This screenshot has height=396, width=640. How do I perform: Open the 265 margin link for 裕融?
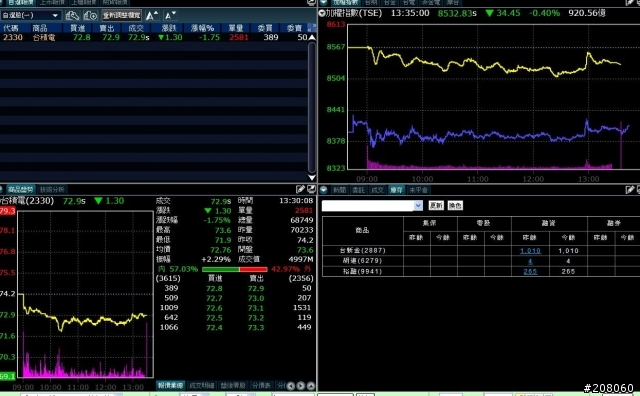pos(530,271)
